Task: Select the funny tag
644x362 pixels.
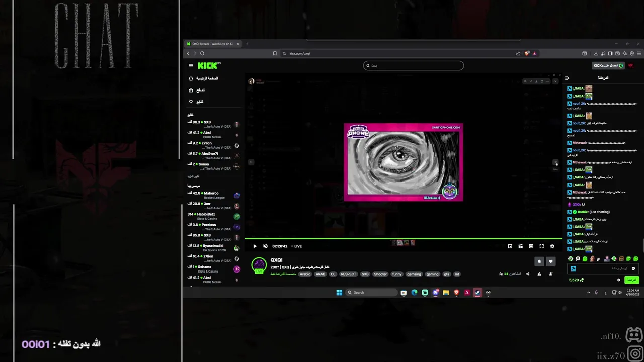Action: pos(397,274)
